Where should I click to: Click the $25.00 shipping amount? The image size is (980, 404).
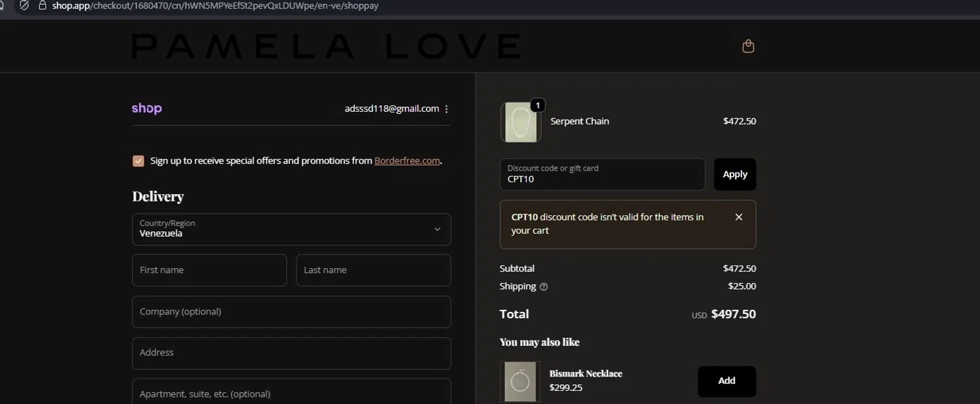pos(742,286)
